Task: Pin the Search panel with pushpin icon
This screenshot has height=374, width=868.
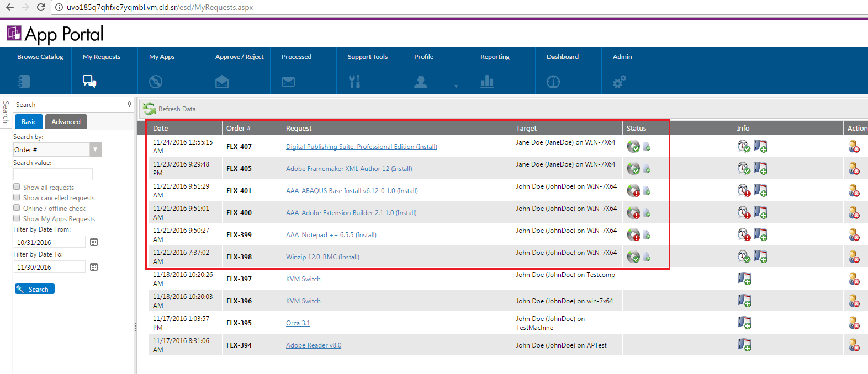Action: coord(129,104)
